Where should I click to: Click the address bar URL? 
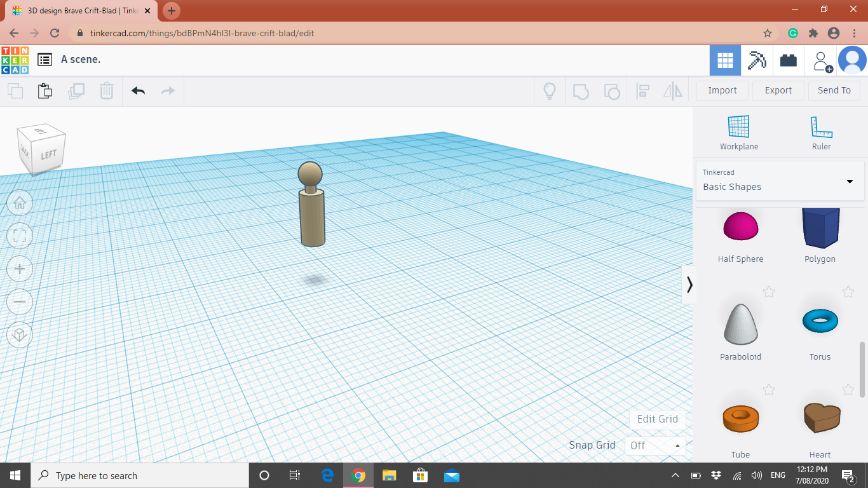click(x=202, y=33)
